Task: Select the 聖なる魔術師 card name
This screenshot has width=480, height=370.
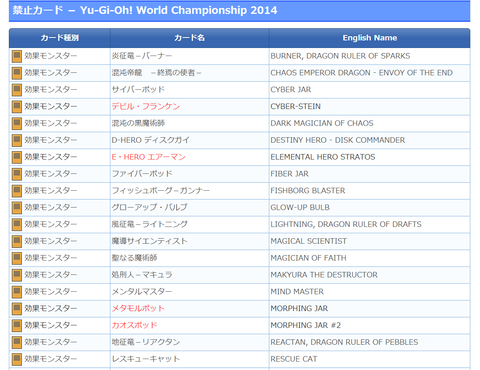Action: click(134, 258)
